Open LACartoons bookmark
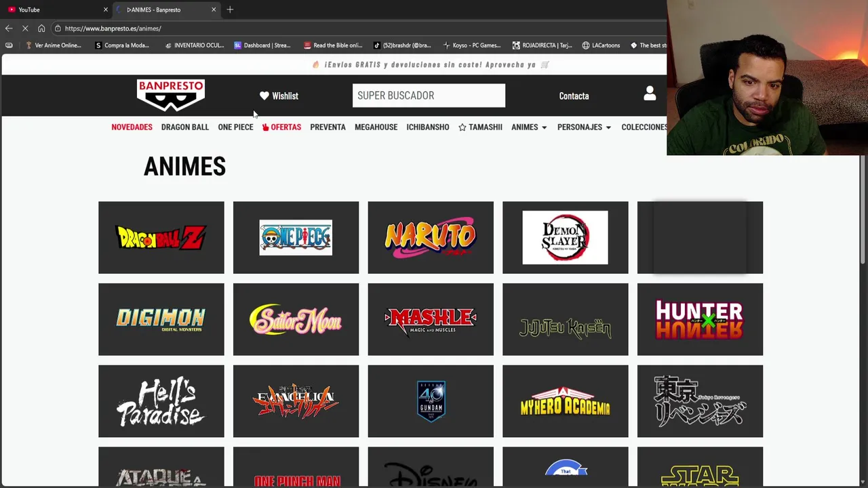Image resolution: width=868 pixels, height=488 pixels. (601, 45)
